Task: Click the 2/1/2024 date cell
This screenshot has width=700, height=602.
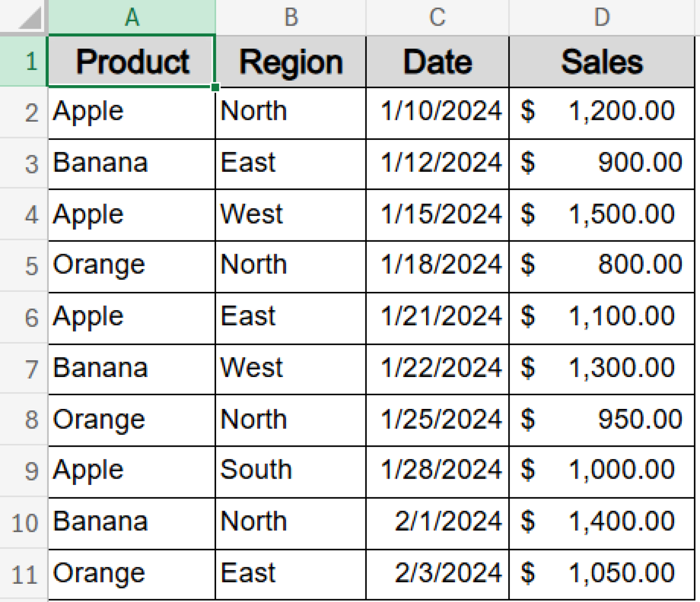Action: click(x=437, y=521)
